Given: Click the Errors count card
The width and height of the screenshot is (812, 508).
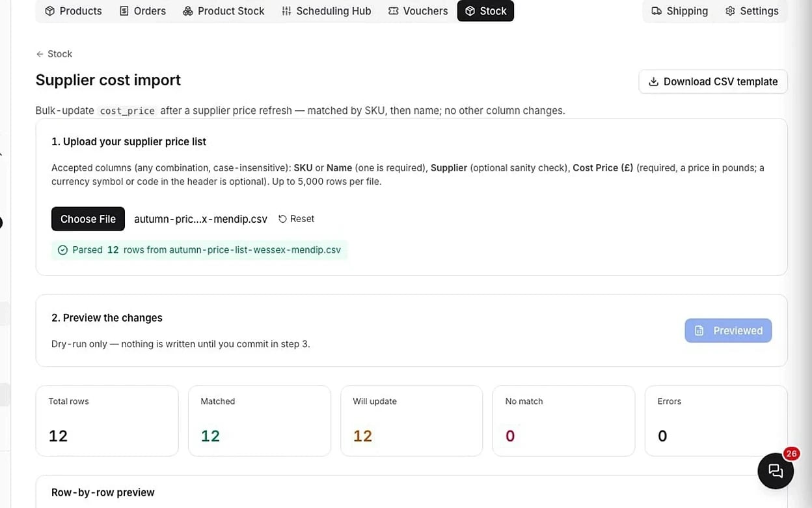Looking at the screenshot, I should (716, 421).
